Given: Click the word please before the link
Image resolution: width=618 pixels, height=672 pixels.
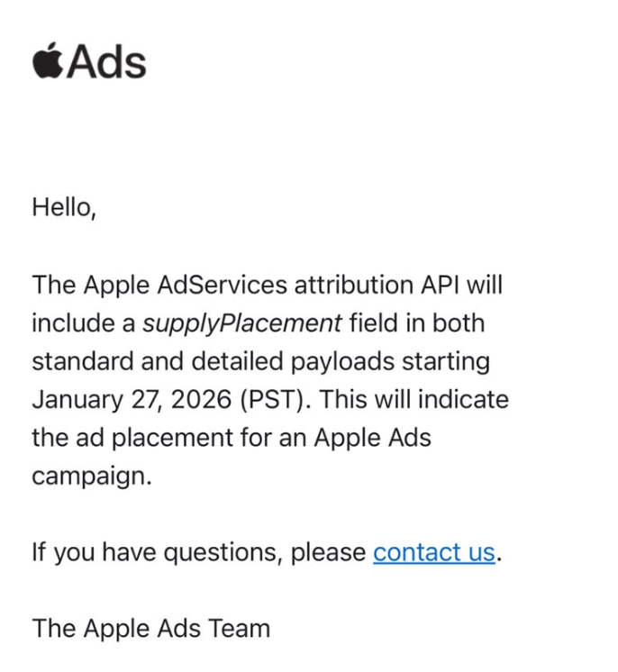Looking at the screenshot, I should pos(328,551).
